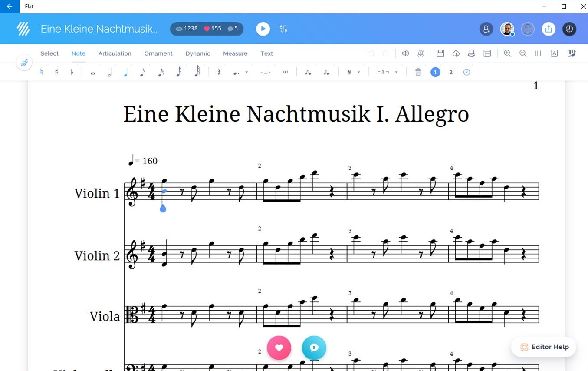Click the octave shift '8' icon
This screenshot has width=588, height=371.
pos(349,72)
